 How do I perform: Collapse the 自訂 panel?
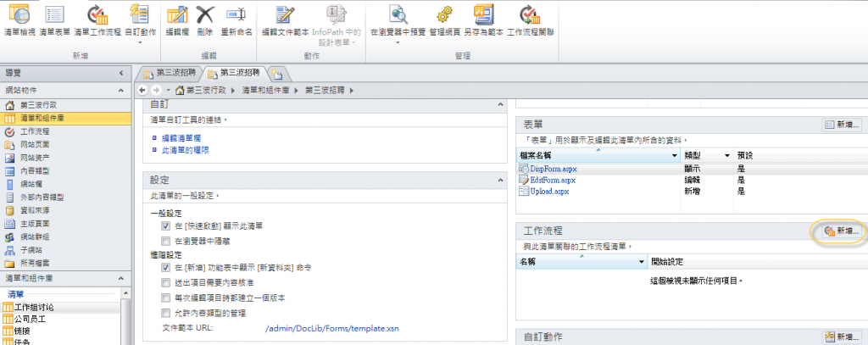click(x=500, y=104)
